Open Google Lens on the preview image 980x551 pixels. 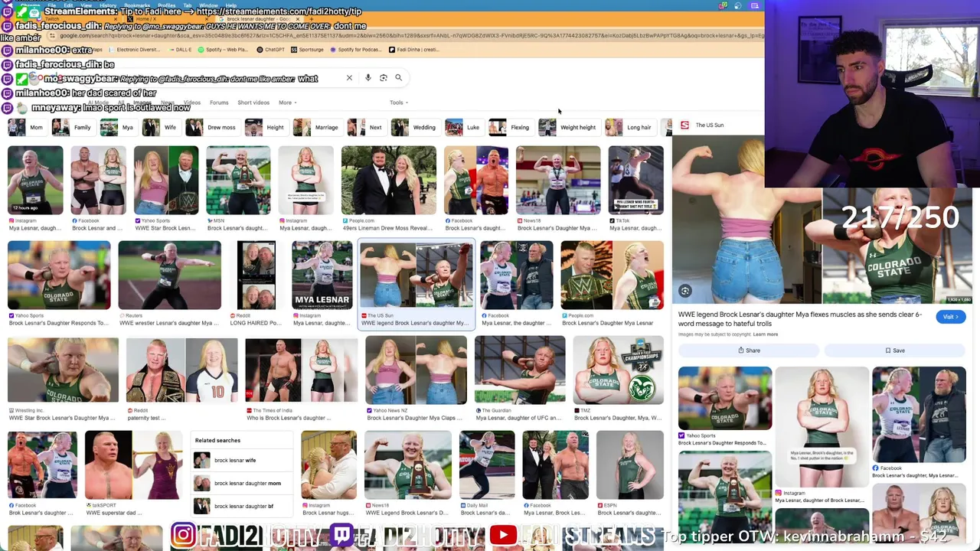click(x=685, y=291)
